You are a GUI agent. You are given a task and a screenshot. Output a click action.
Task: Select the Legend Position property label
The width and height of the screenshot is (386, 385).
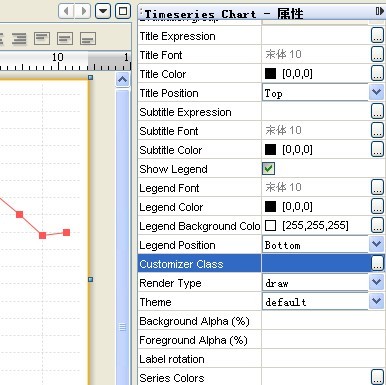(x=177, y=245)
